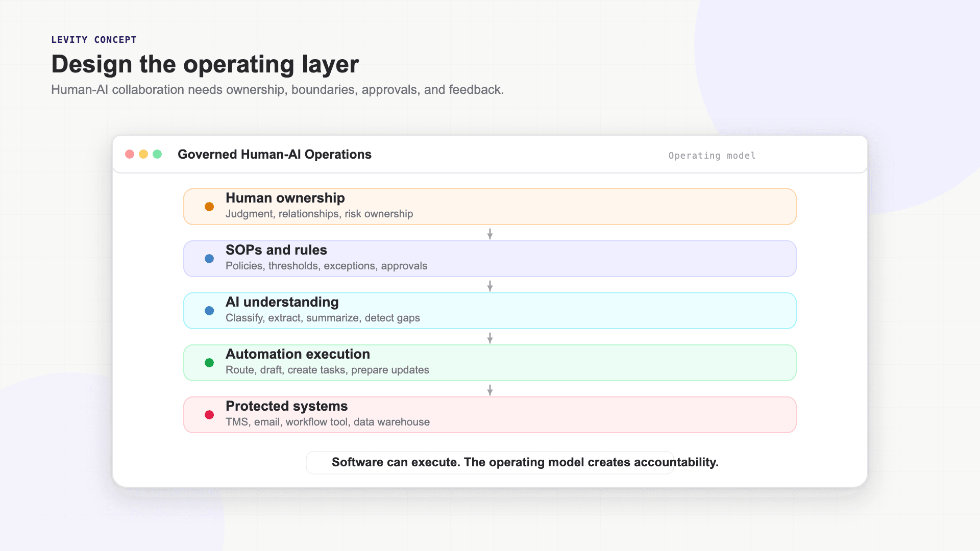Screen dimensions: 980x551
Task: Select the SOPs and rules heading
Action: tap(276, 250)
